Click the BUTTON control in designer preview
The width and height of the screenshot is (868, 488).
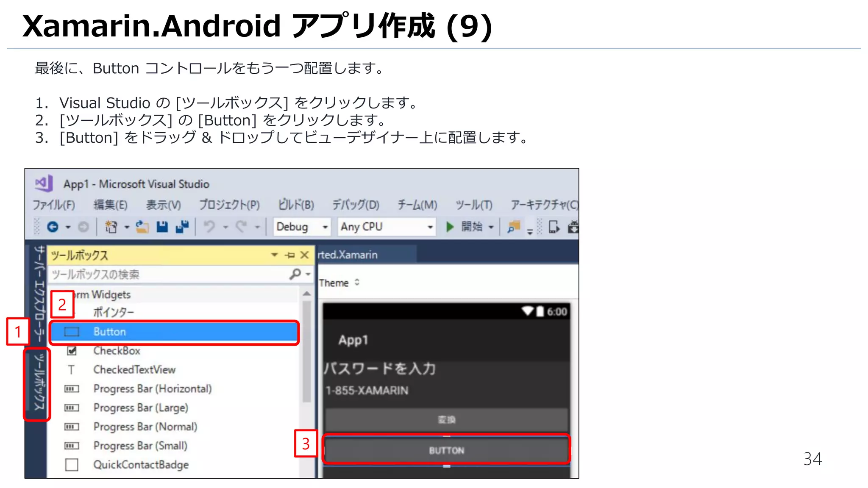pos(447,450)
